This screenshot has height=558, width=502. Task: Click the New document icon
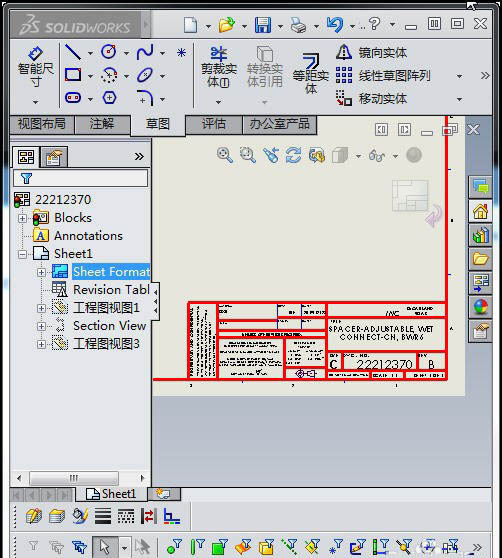(x=191, y=25)
